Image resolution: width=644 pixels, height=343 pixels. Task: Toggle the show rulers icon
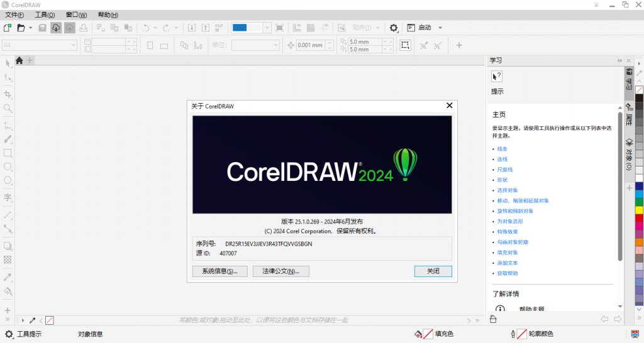click(297, 28)
